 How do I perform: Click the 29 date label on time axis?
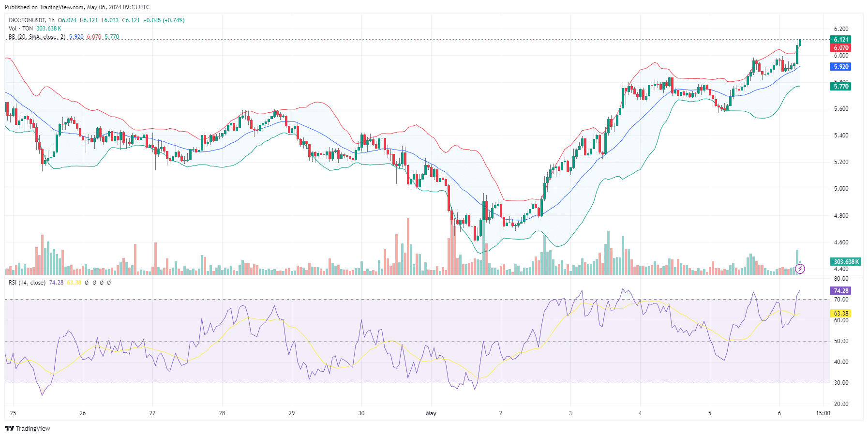pos(292,413)
